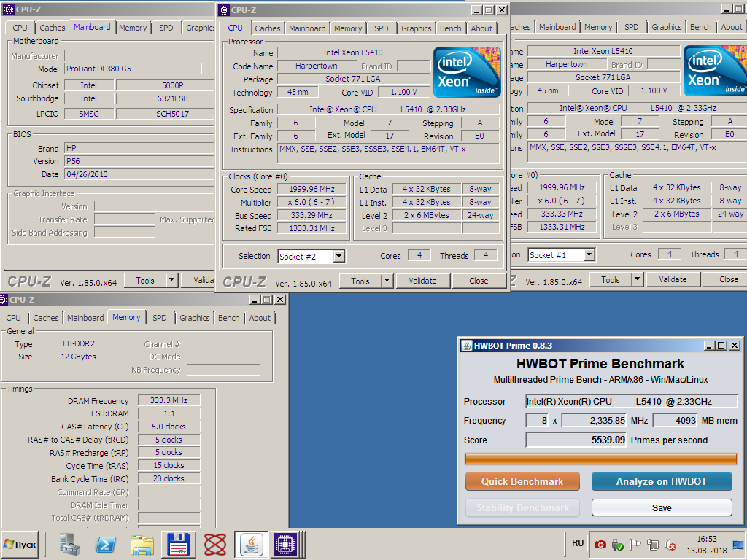
Task: Open About tab in Socket #2 window
Action: click(481, 28)
